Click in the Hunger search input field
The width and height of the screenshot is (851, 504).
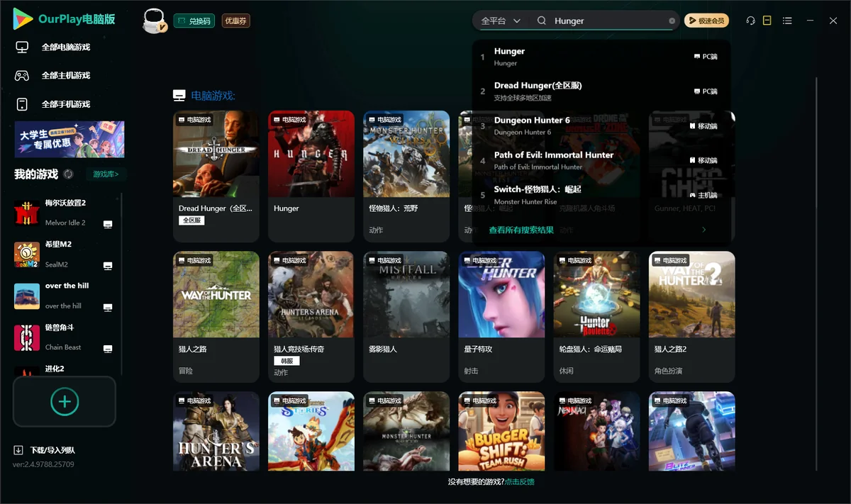[608, 21]
